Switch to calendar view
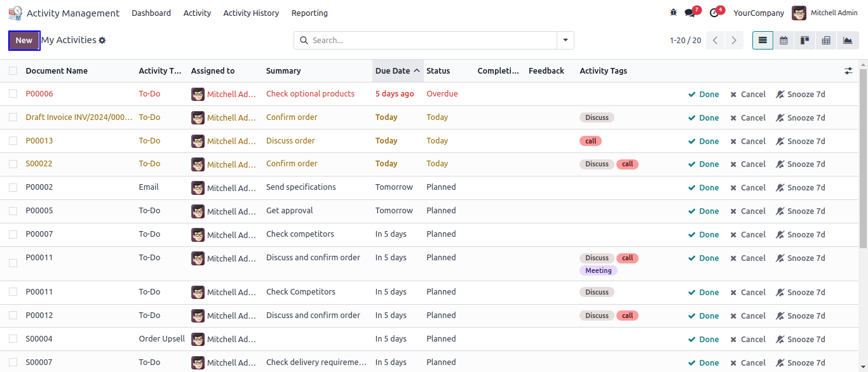 [x=783, y=40]
